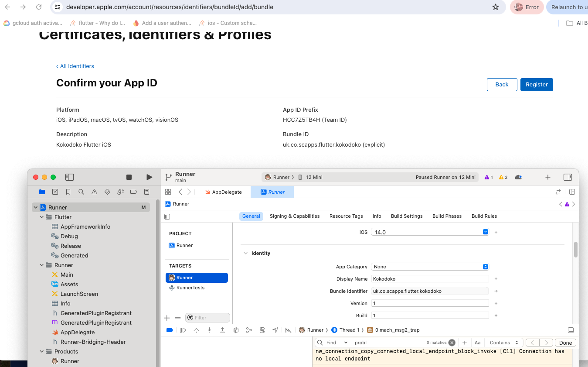Collapse the Flutter folder in the navigator
The width and height of the screenshot is (588, 367).
(42, 217)
